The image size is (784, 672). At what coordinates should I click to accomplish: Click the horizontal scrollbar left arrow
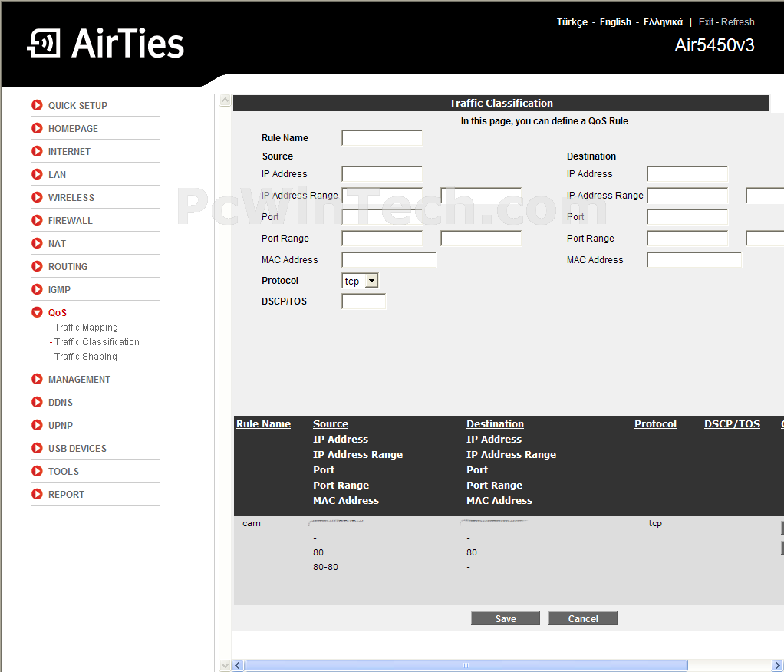click(238, 666)
